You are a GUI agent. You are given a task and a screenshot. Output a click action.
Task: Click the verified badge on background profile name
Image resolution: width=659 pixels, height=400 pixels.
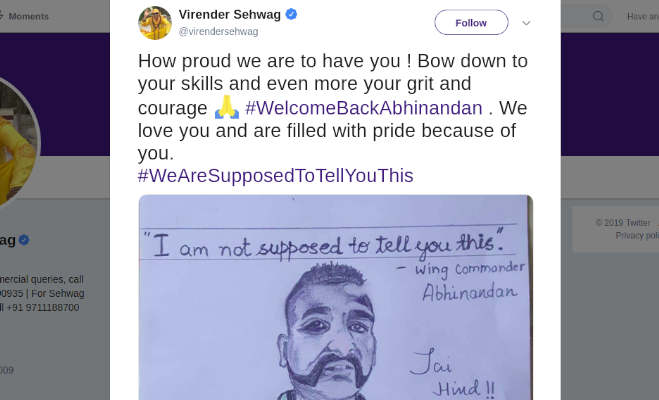24,240
